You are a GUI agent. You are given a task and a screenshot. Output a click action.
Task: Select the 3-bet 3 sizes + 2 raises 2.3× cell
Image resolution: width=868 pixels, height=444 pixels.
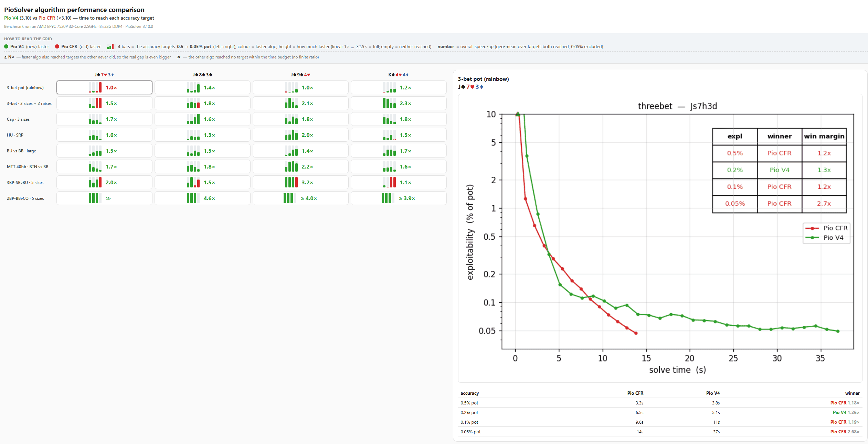click(x=399, y=103)
